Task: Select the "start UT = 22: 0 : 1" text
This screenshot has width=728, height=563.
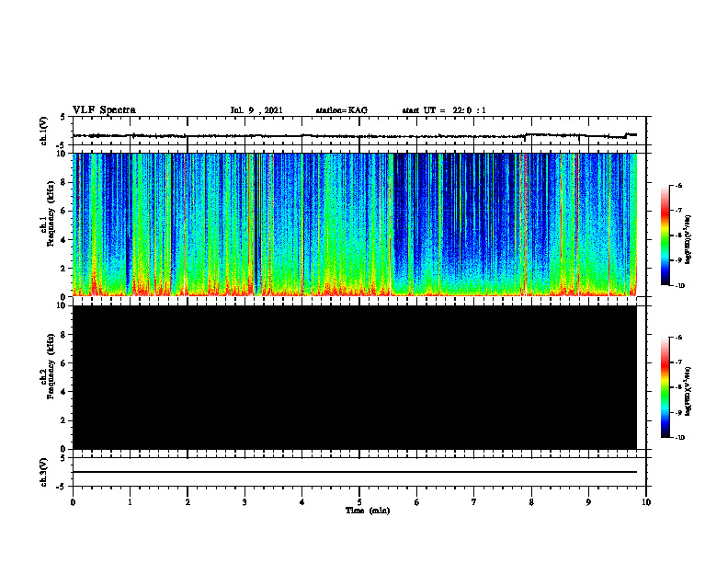Action: coord(444,110)
